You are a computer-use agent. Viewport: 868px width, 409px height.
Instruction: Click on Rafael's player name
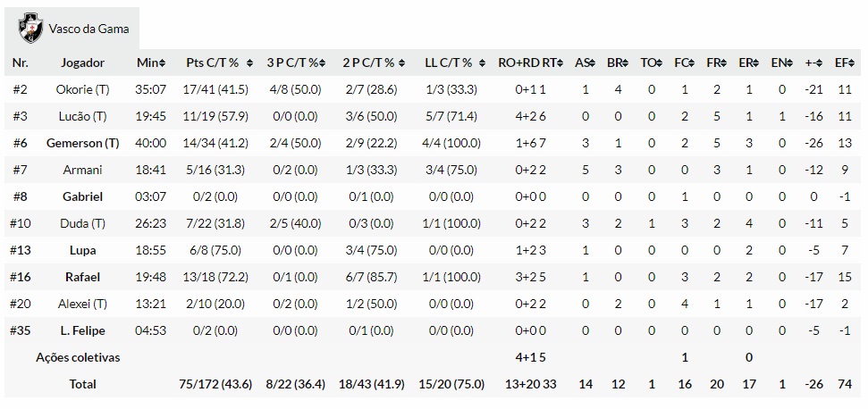coord(82,277)
